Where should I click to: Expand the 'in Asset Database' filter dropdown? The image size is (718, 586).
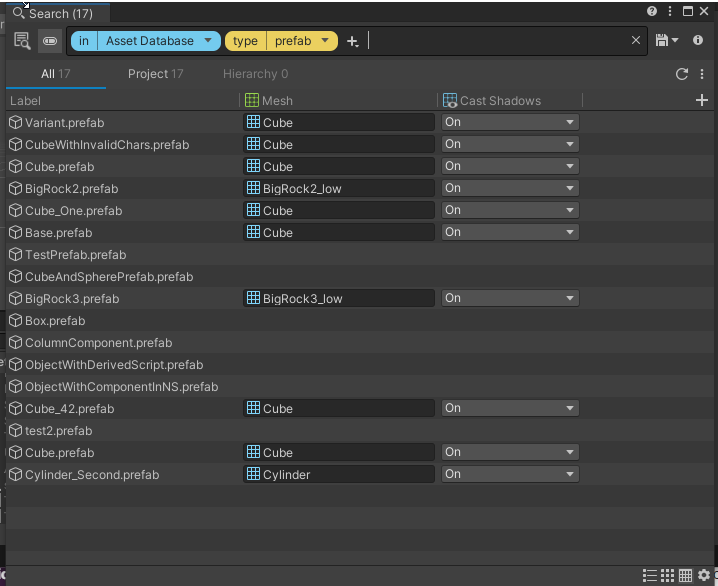[x=208, y=41]
